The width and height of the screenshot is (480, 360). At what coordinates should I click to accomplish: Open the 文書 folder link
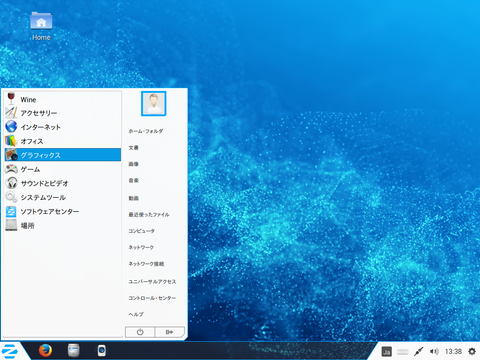point(134,148)
